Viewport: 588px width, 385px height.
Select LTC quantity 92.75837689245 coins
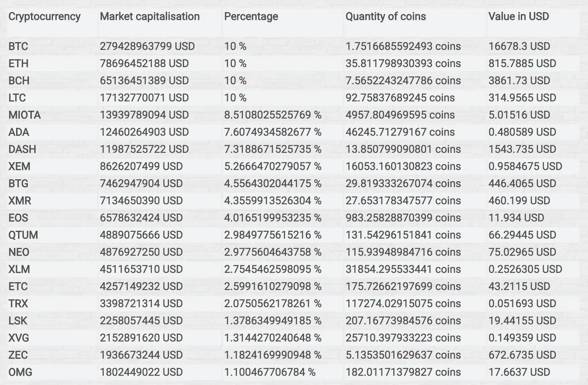(400, 98)
